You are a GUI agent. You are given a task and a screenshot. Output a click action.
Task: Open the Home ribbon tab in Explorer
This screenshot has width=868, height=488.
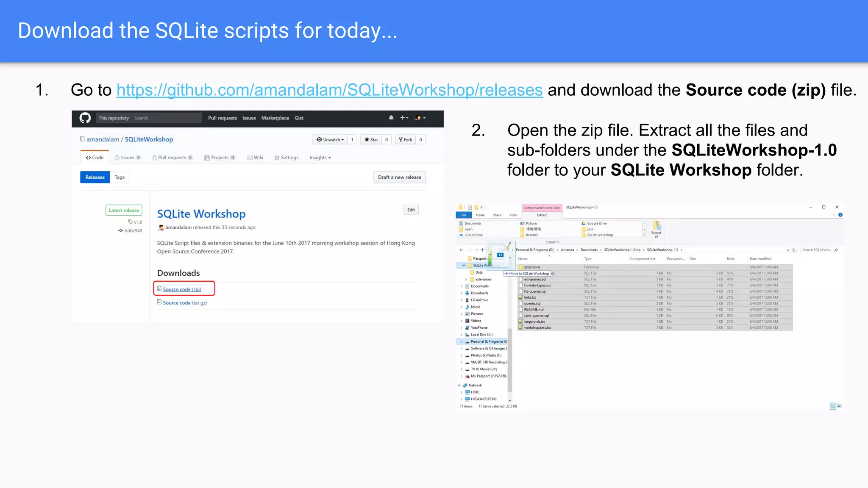click(480, 215)
